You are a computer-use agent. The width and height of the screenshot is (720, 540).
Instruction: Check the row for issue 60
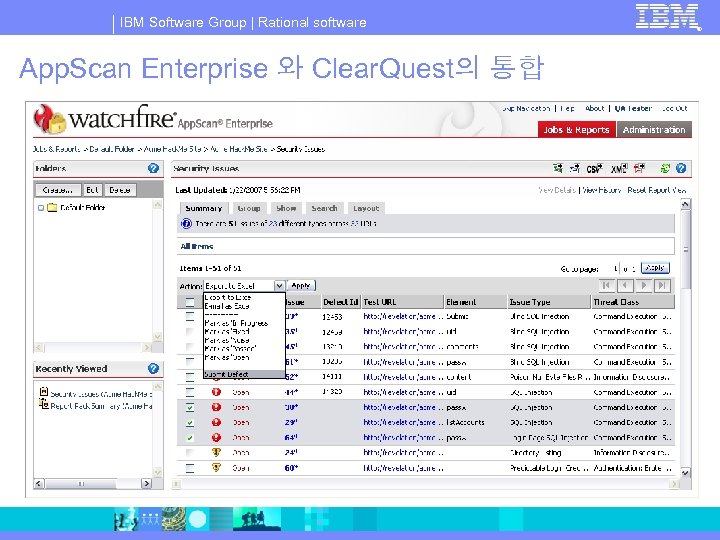point(190,468)
